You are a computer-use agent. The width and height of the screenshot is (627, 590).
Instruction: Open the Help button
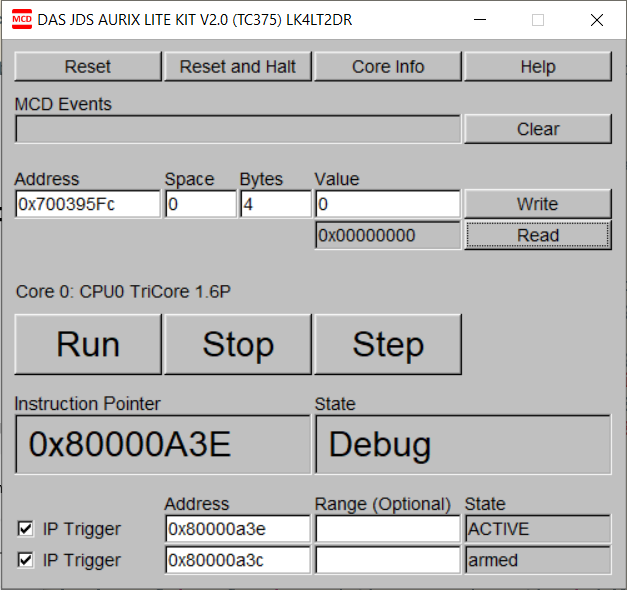(538, 66)
